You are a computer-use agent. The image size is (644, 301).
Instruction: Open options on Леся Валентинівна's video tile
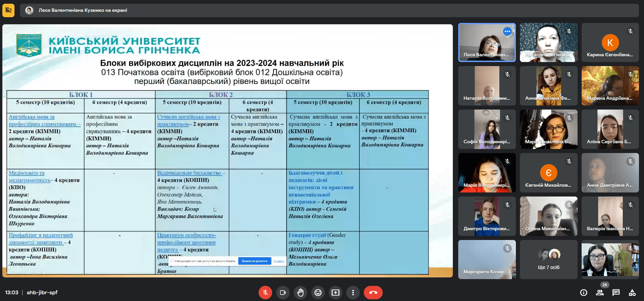tap(507, 31)
